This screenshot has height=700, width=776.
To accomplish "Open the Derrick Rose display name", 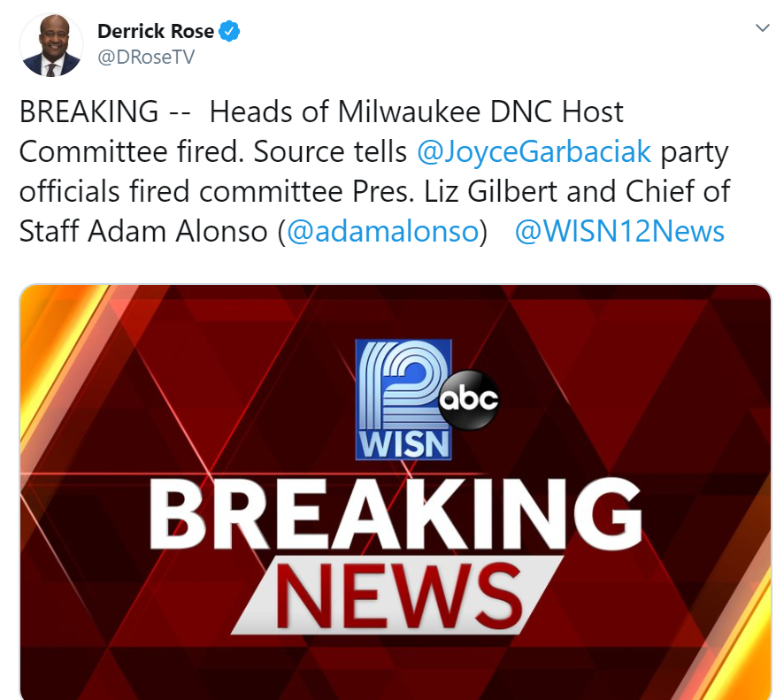I will tap(156, 32).
